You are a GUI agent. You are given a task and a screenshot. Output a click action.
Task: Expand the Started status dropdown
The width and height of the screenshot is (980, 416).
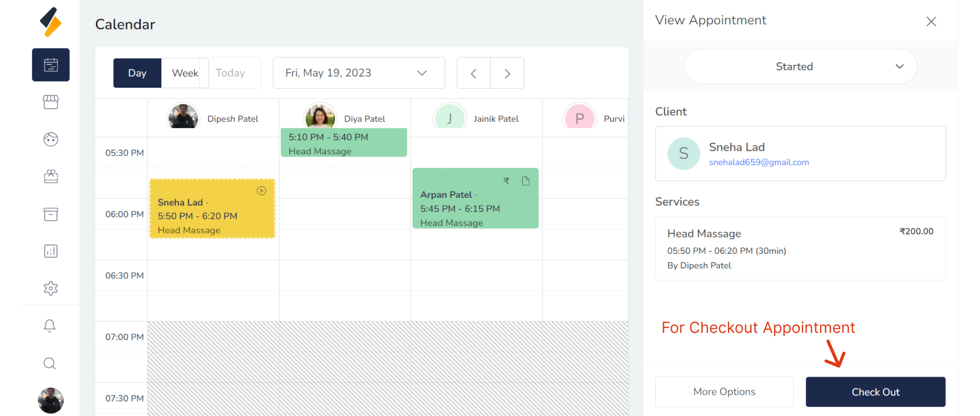click(800, 66)
